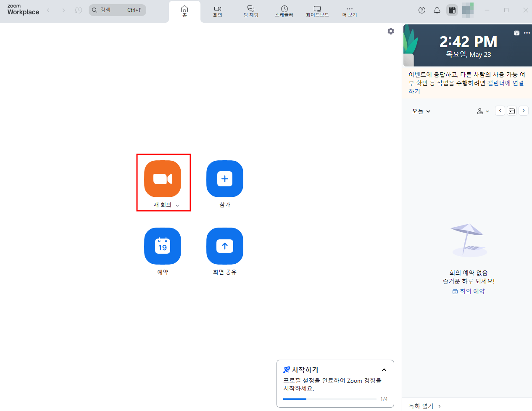The height and width of the screenshot is (411, 532).
Task: Open the gift promotion icon
Action: pyautogui.click(x=452, y=10)
